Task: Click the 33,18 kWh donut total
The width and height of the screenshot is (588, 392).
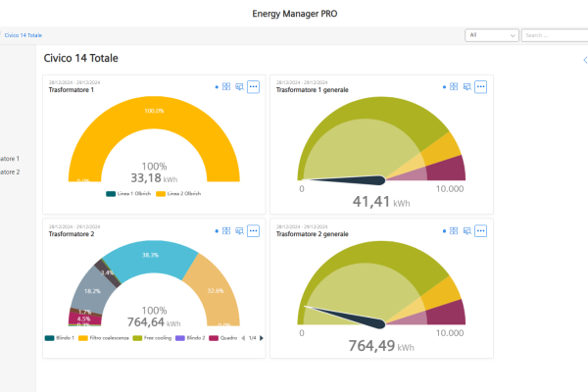Action: 154,177
